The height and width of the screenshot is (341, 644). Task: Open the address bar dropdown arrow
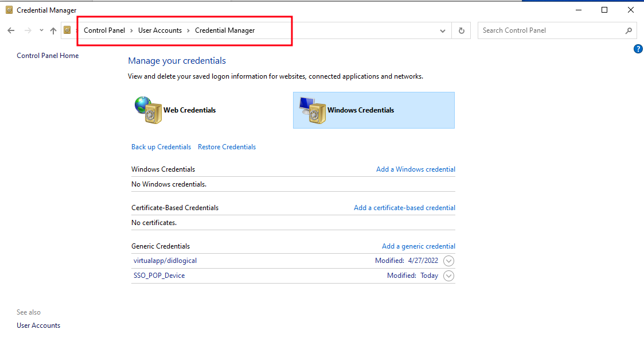[x=442, y=30]
